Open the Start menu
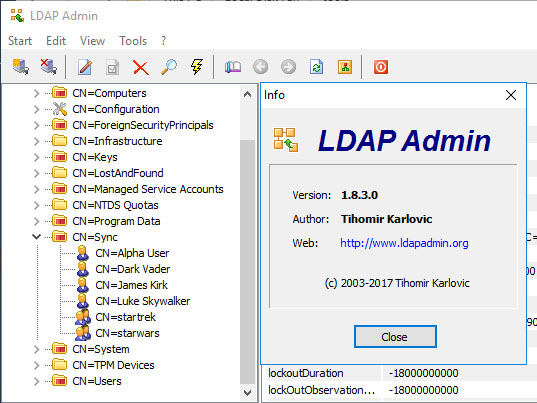This screenshot has width=537, height=403. pos(20,41)
